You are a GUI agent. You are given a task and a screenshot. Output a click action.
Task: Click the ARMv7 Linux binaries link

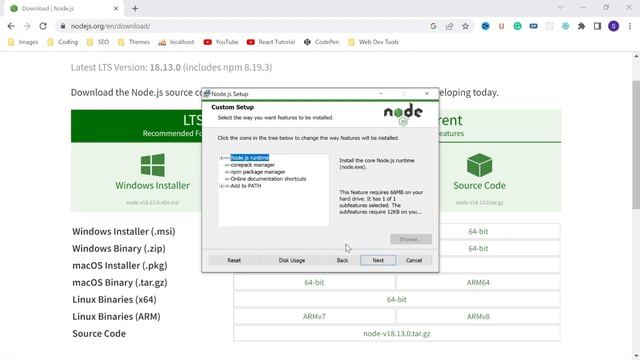314,317
